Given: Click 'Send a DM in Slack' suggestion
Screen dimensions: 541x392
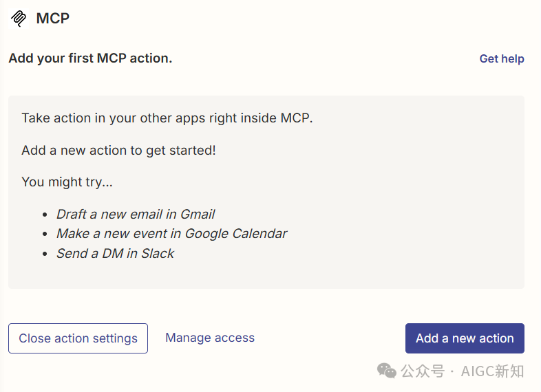Looking at the screenshot, I should (115, 253).
